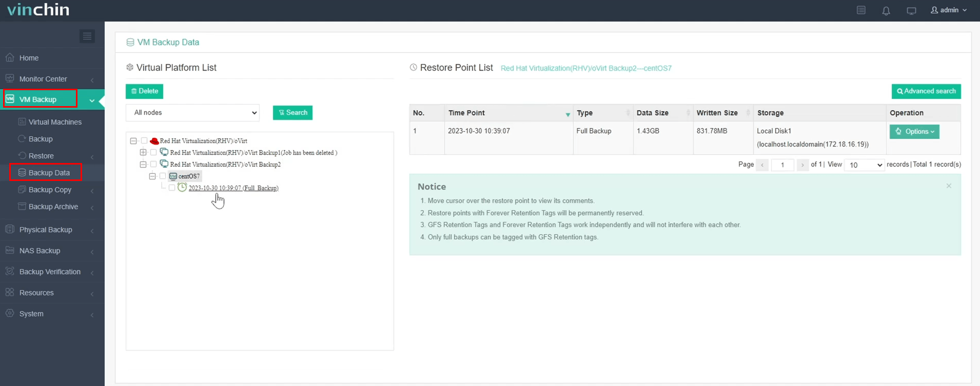Click the Backup Data database icon
The width and height of the screenshot is (980, 386).
(22, 173)
